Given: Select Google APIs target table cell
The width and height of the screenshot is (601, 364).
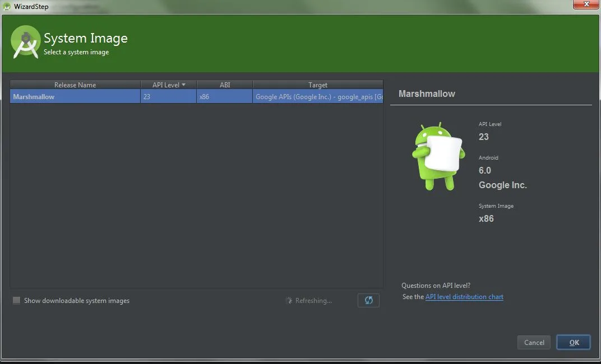Looking at the screenshot, I should tap(318, 96).
